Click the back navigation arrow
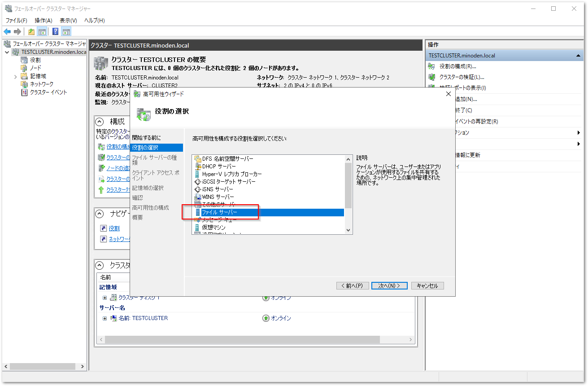This screenshot has width=588, height=386. click(x=7, y=31)
